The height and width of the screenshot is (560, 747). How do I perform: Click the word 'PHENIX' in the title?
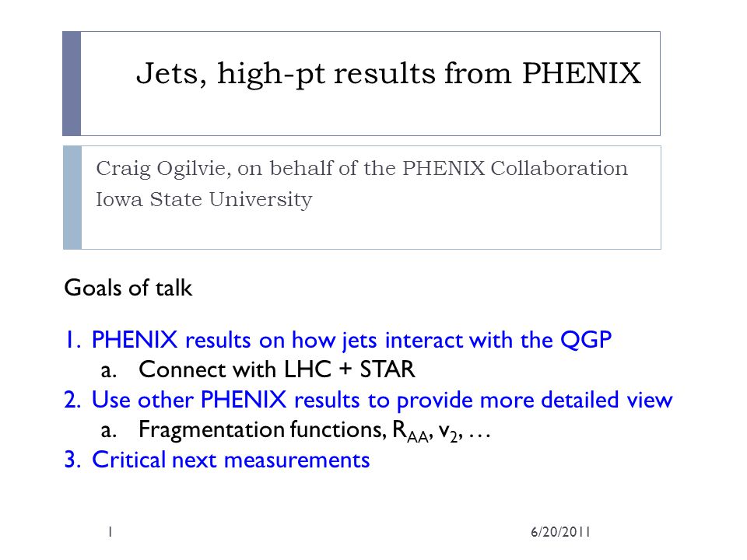(582, 74)
